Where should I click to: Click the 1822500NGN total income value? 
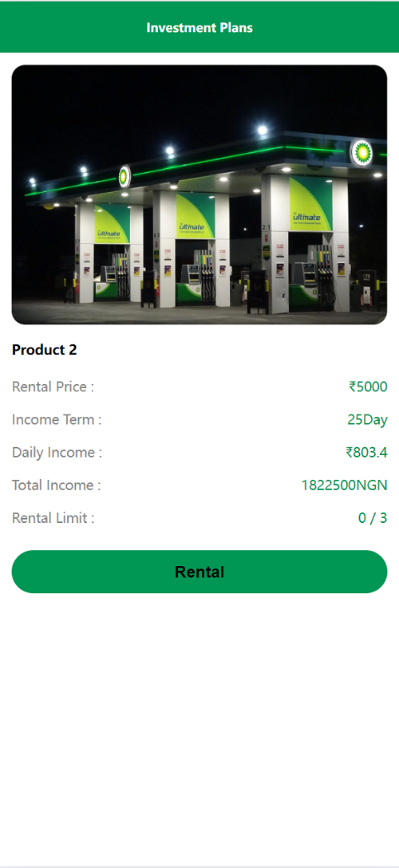344,485
